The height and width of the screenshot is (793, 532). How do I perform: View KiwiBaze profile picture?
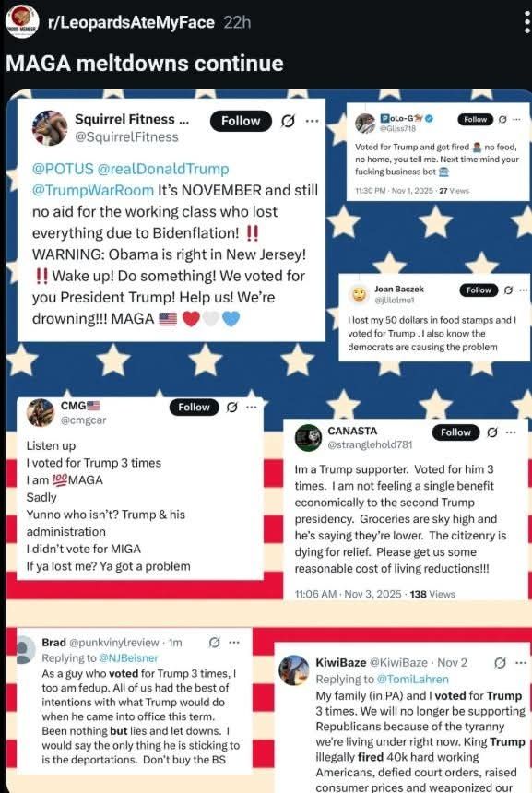pyautogui.click(x=294, y=670)
